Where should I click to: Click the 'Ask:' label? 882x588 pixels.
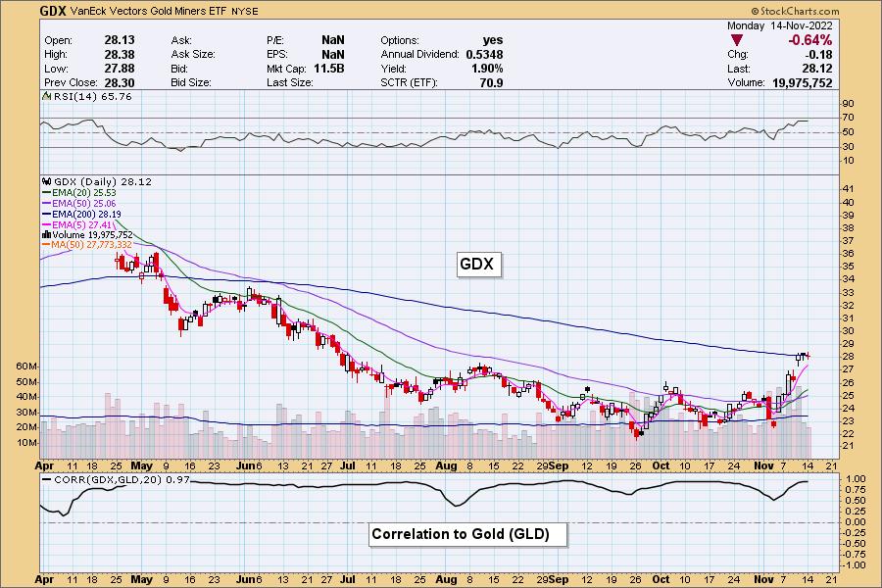tap(181, 40)
